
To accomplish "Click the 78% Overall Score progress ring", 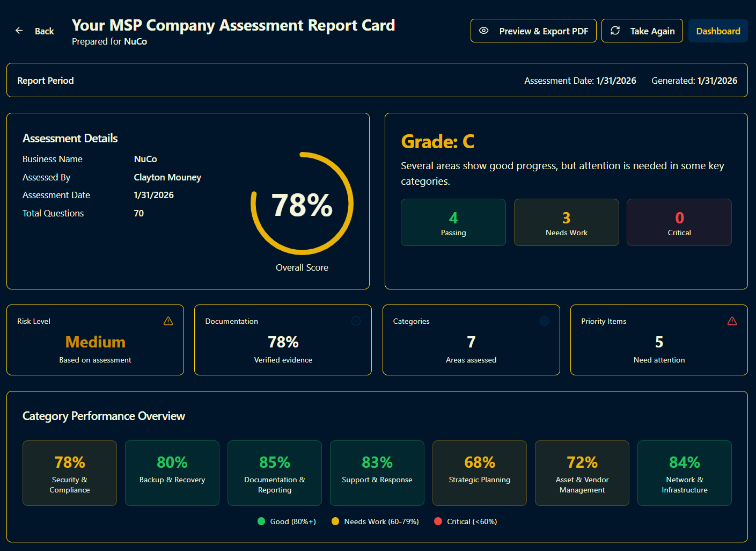I will click(x=302, y=204).
